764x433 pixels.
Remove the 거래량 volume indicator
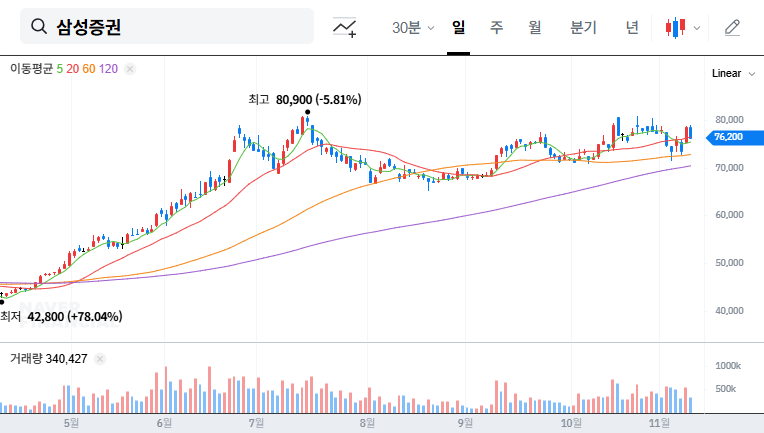coord(101,358)
